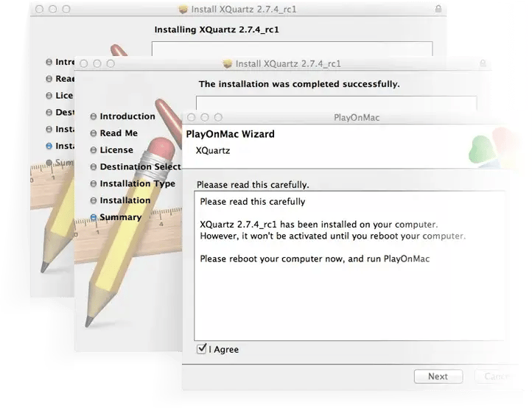
Task: Click the PlayOnMac window title text
Action: click(x=357, y=118)
